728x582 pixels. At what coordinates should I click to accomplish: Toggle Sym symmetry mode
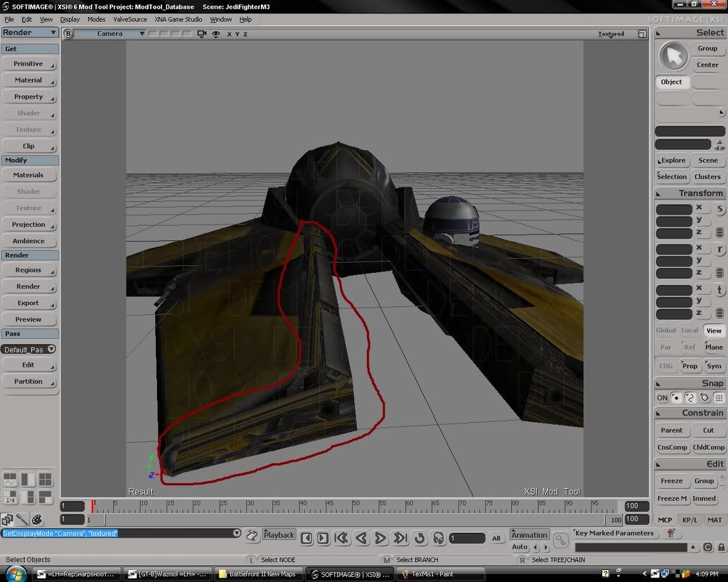tap(714, 366)
